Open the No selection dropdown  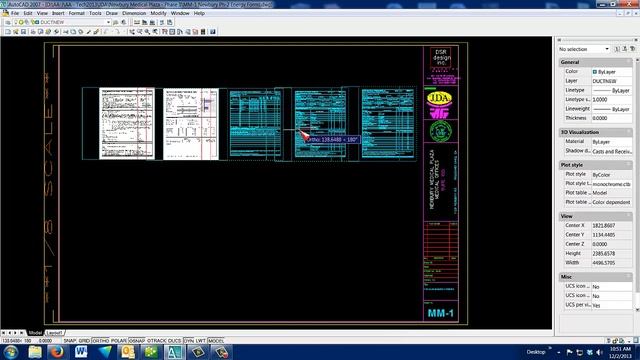pyautogui.click(x=607, y=49)
